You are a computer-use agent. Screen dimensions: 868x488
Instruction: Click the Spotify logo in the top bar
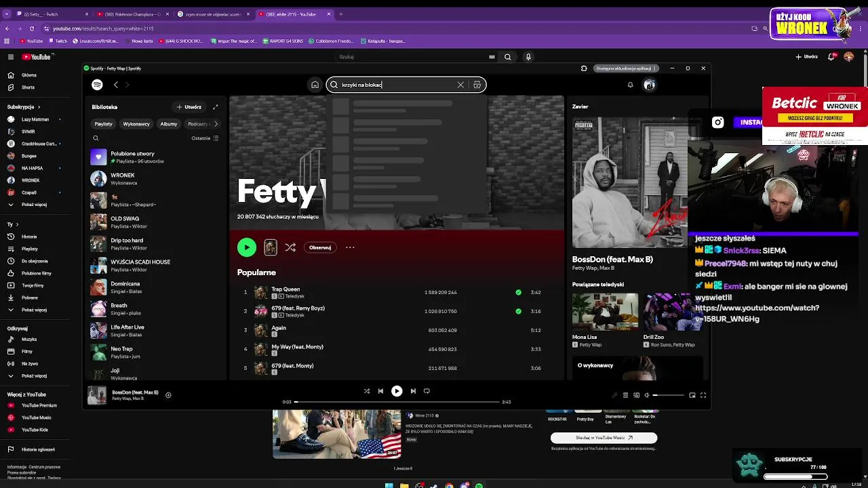(x=97, y=85)
